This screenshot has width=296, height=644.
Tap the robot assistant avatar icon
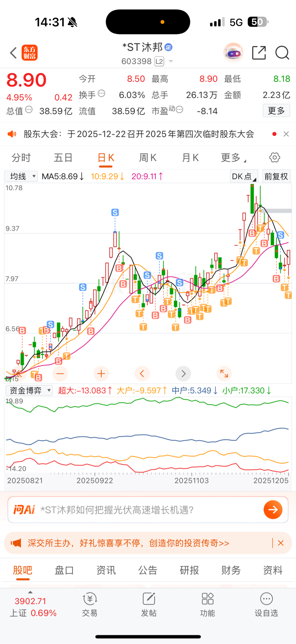pyautogui.click(x=233, y=53)
